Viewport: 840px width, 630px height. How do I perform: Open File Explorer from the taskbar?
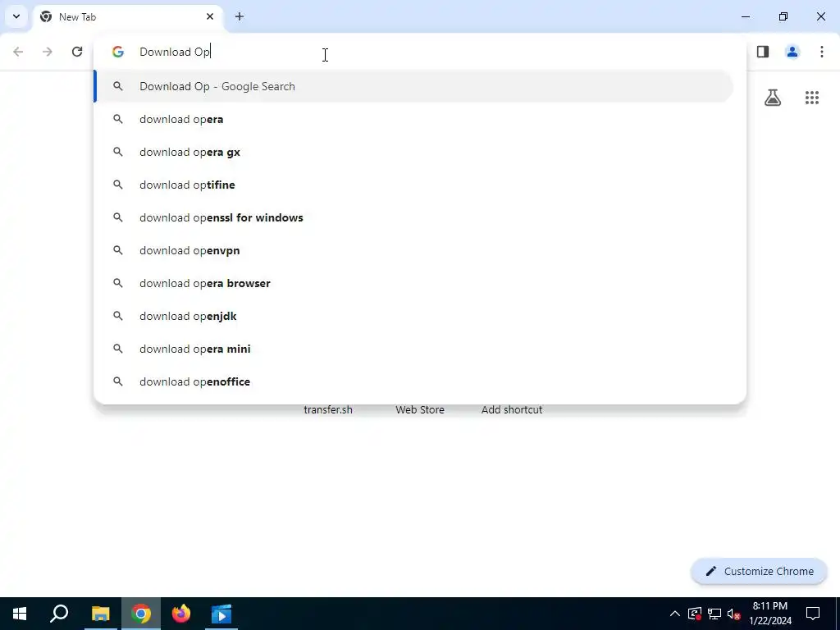100,614
